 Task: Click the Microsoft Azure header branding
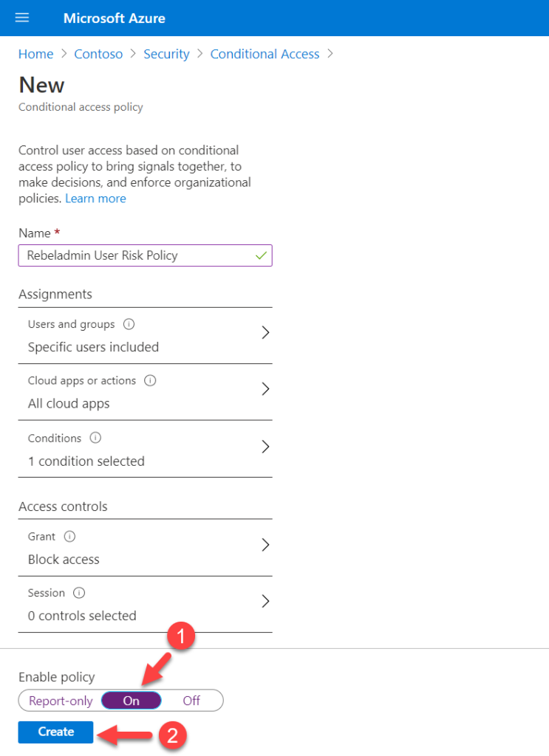(114, 18)
